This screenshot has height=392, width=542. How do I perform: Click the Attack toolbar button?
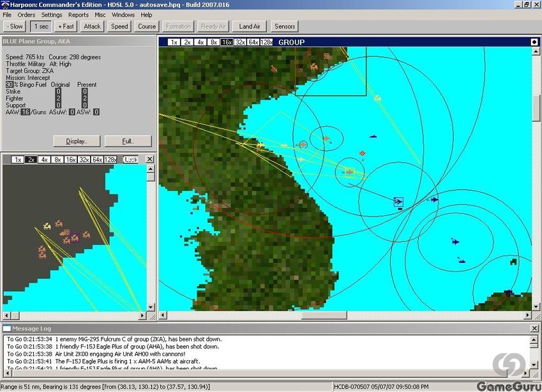92,26
